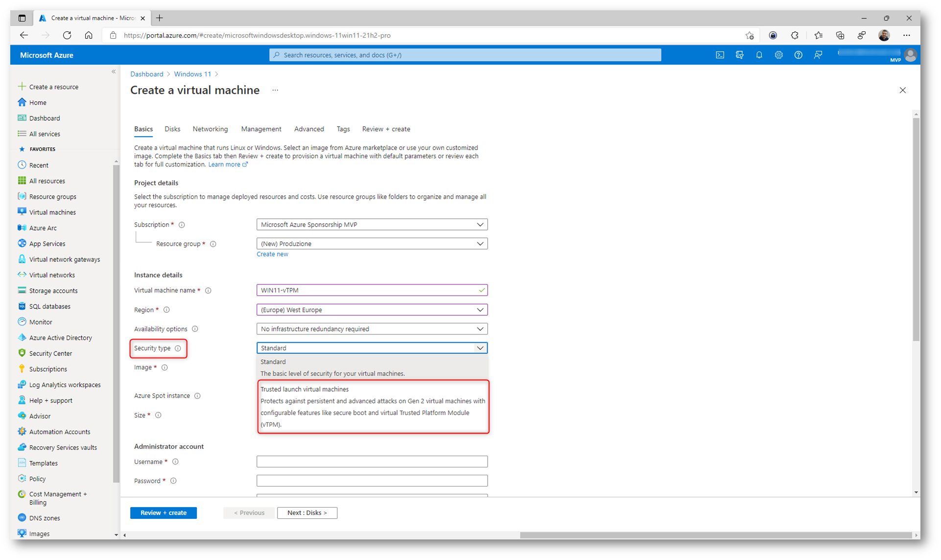The image size is (941, 560).
Task: Go to Dashboard breadcrumb
Action: pos(146,74)
